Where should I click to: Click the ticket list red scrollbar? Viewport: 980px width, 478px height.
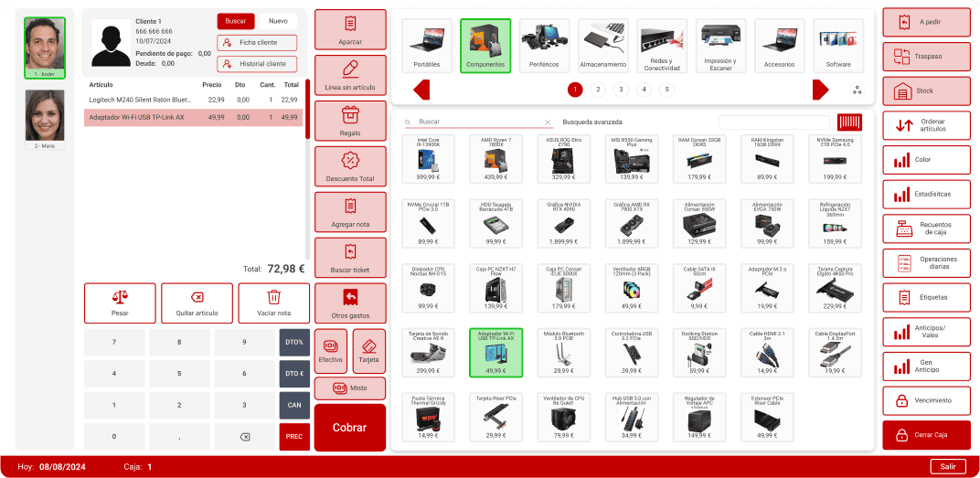[307, 110]
